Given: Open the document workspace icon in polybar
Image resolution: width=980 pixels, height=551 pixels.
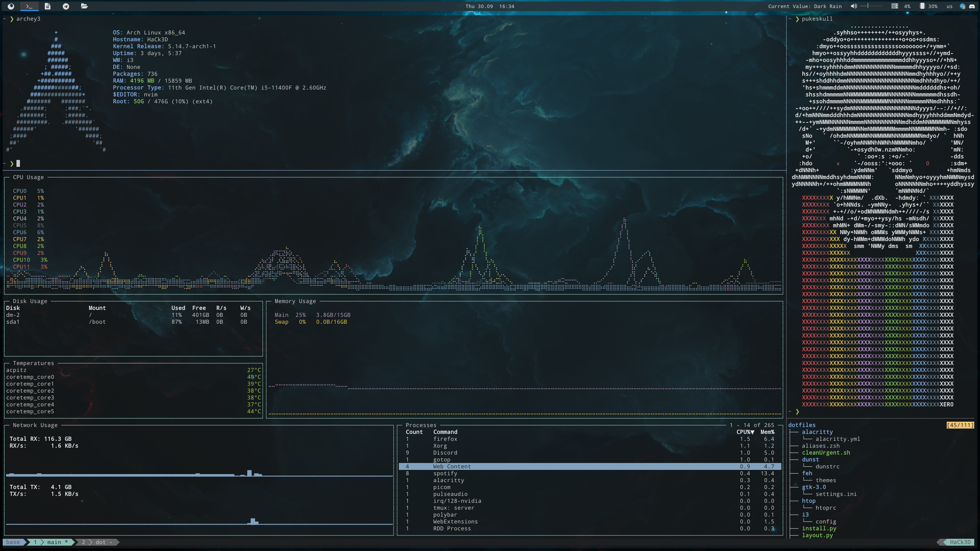Looking at the screenshot, I should tap(47, 6).
